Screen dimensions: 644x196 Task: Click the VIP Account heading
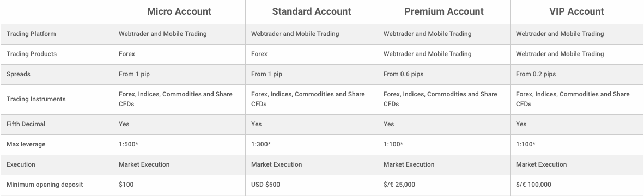tap(576, 11)
